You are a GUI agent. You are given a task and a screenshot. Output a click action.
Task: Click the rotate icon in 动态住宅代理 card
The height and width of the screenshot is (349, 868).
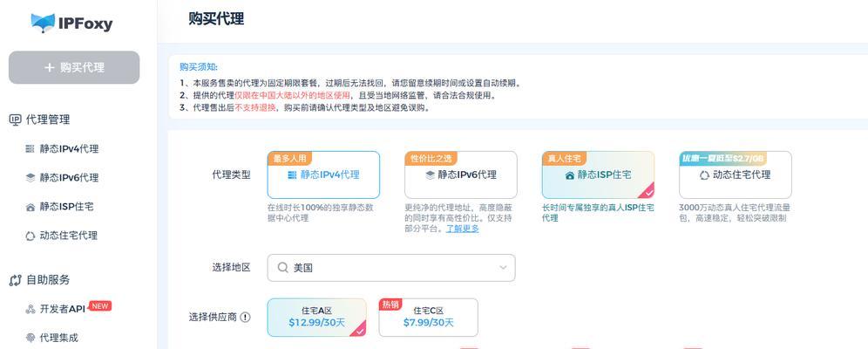[x=704, y=175]
